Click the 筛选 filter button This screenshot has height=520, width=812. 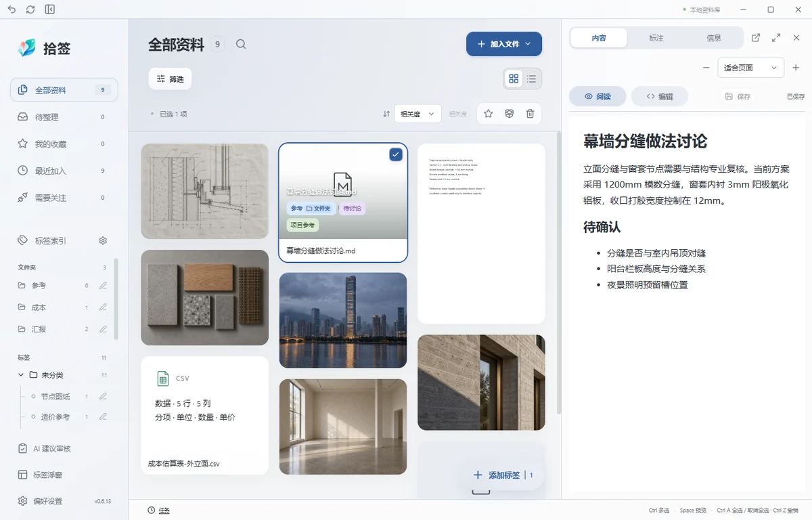171,79
